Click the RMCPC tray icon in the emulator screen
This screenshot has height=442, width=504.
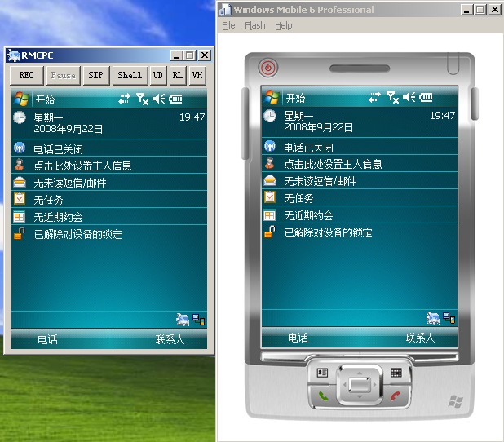pos(433,318)
